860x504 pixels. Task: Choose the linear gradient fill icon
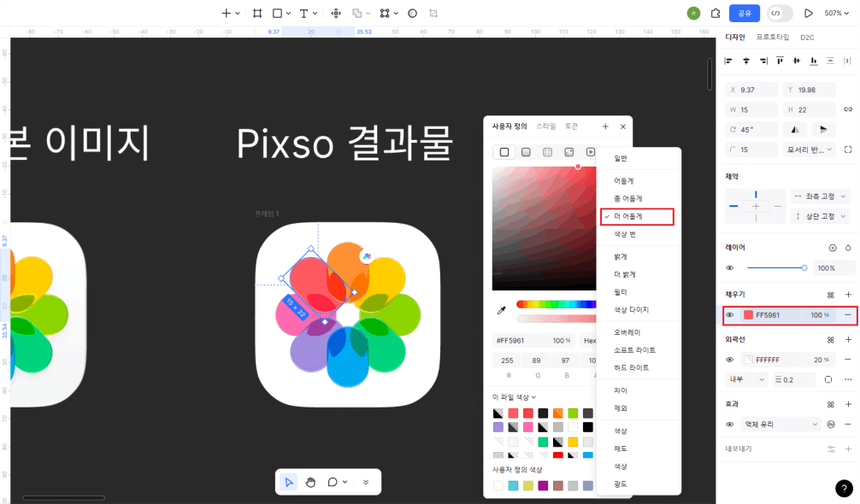tap(526, 152)
